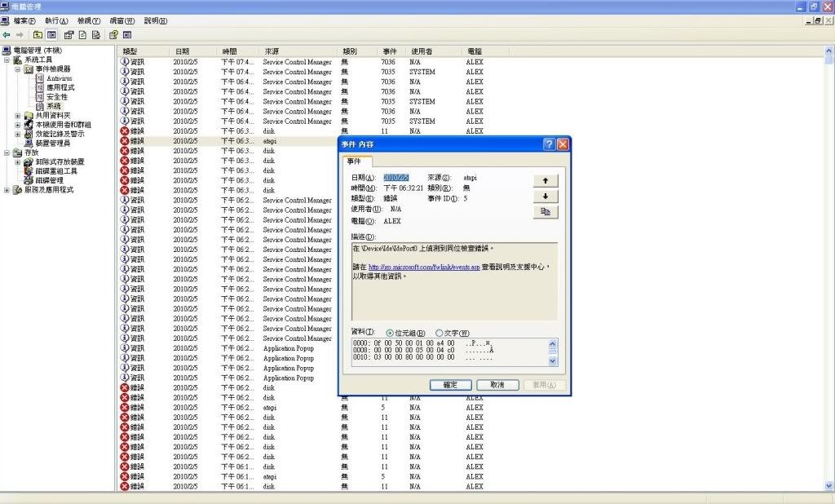
Task: Click the Properties toolbar icon
Action: point(68,35)
